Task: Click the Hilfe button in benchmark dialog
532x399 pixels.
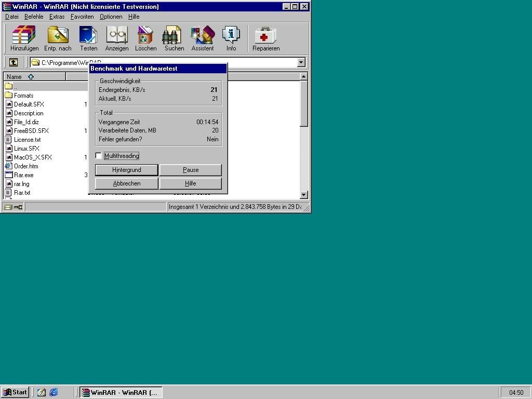Action: [191, 183]
